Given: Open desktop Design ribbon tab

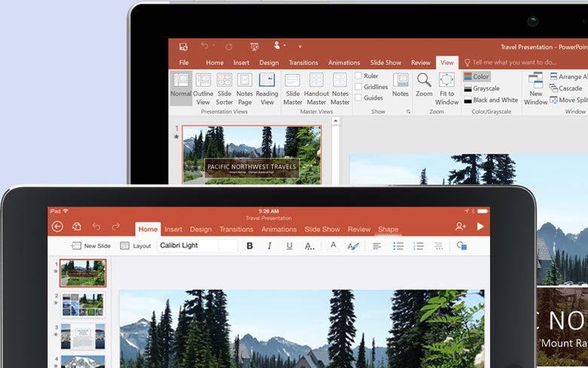Looking at the screenshot, I should tap(269, 63).
